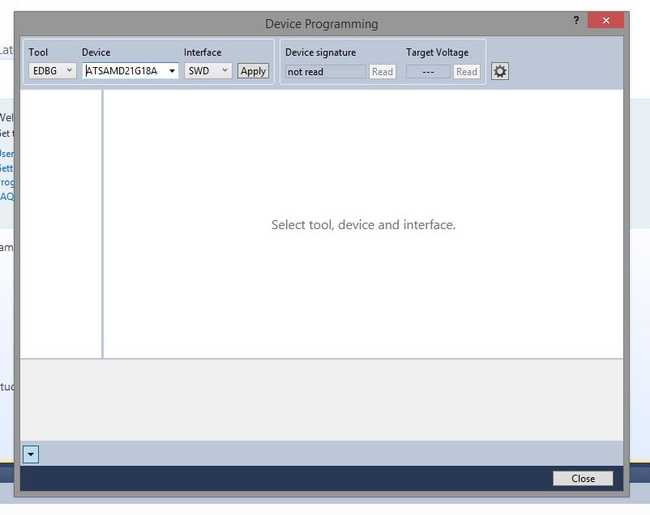This screenshot has width=650, height=515.
Task: Click the empty status output area
Action: click(321, 399)
